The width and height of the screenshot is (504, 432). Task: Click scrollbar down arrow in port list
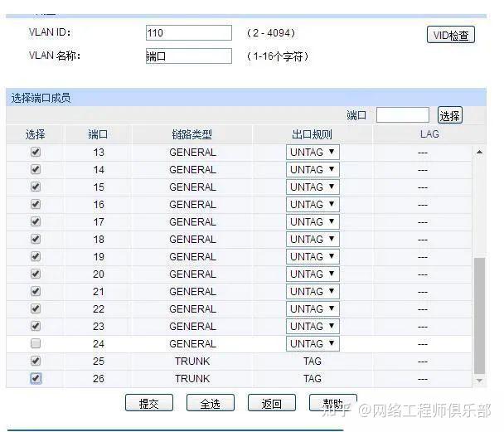[479, 380]
